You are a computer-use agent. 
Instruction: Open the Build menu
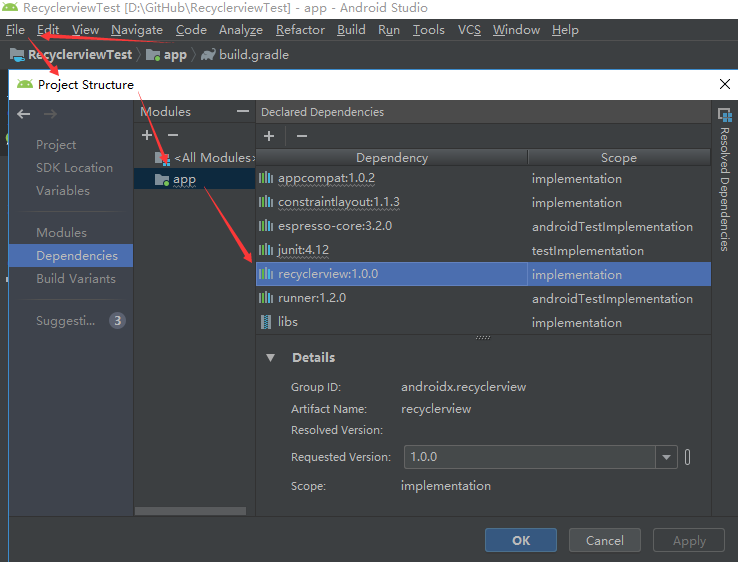point(351,30)
